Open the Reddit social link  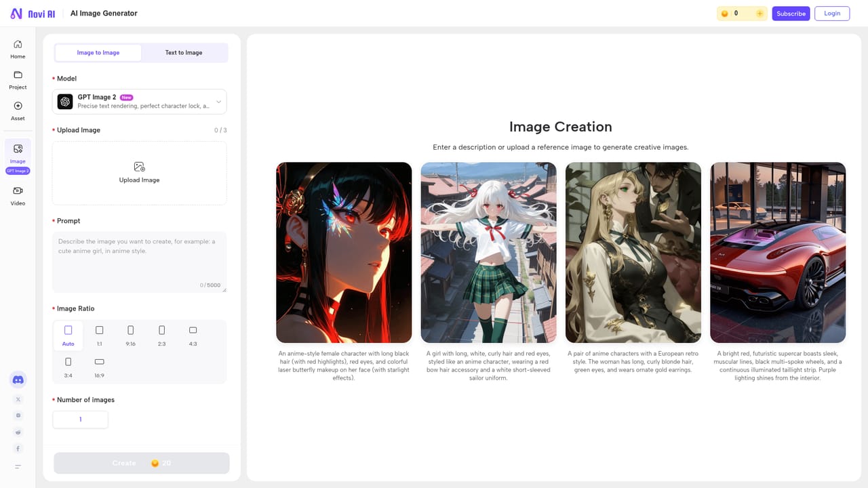(18, 432)
